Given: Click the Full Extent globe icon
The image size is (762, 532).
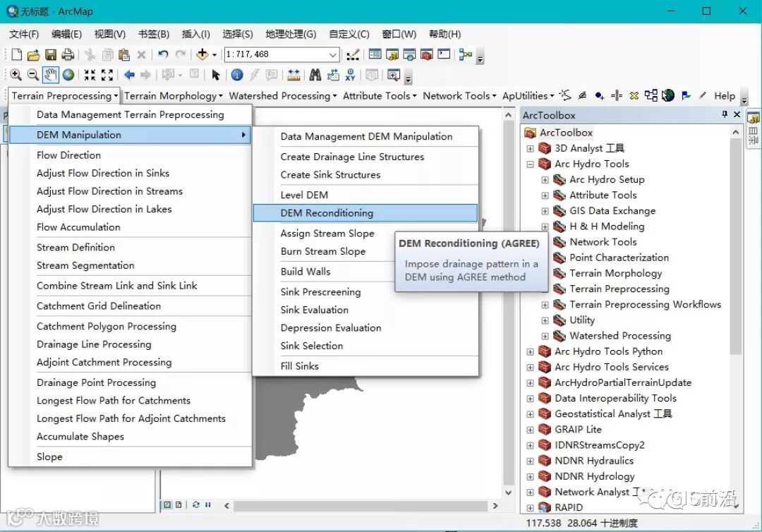Looking at the screenshot, I should [68, 75].
